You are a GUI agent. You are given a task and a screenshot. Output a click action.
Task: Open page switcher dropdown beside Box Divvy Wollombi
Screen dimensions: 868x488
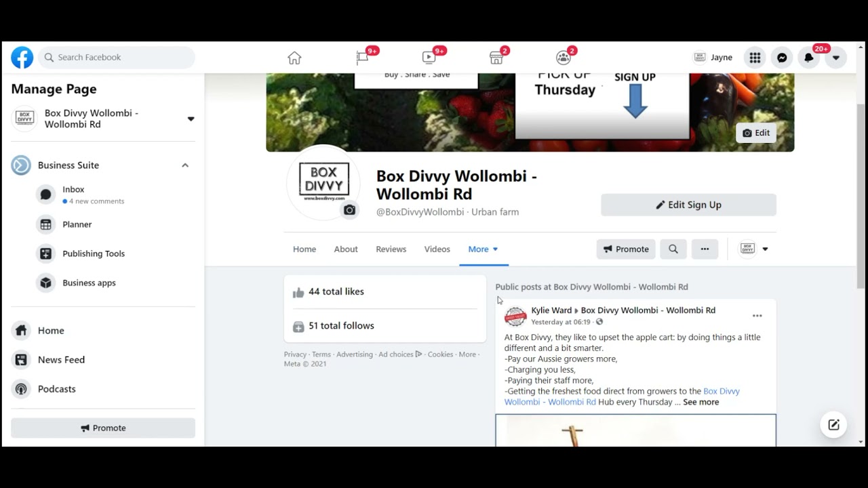point(191,119)
